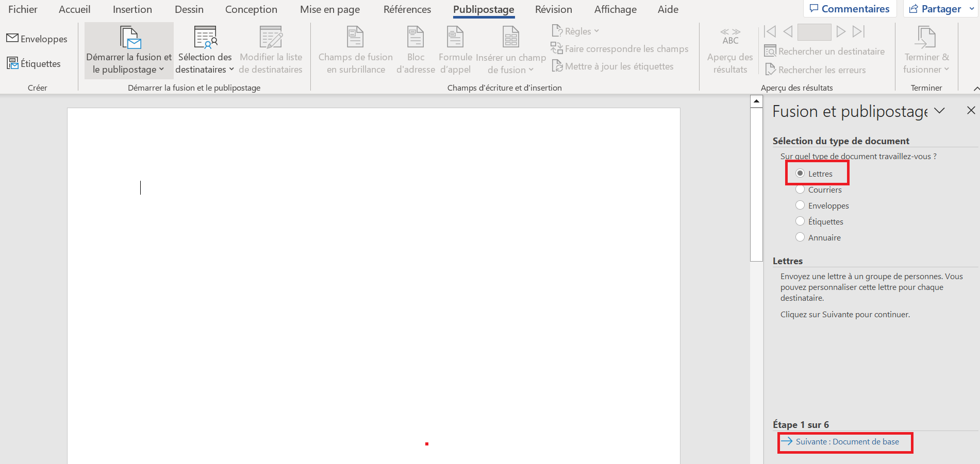The height and width of the screenshot is (464, 980).
Task: Collapse the ribbon with the chevron arrow
Action: point(976,89)
